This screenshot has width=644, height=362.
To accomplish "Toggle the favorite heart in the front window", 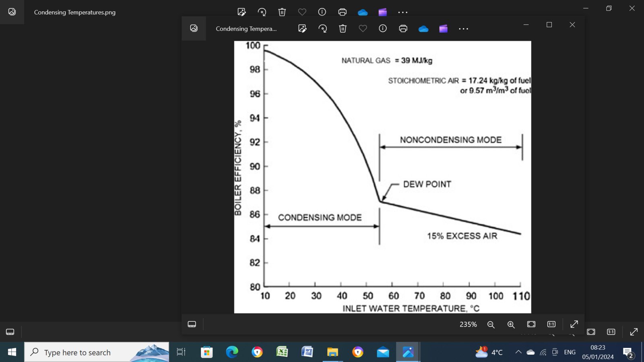I will click(363, 29).
